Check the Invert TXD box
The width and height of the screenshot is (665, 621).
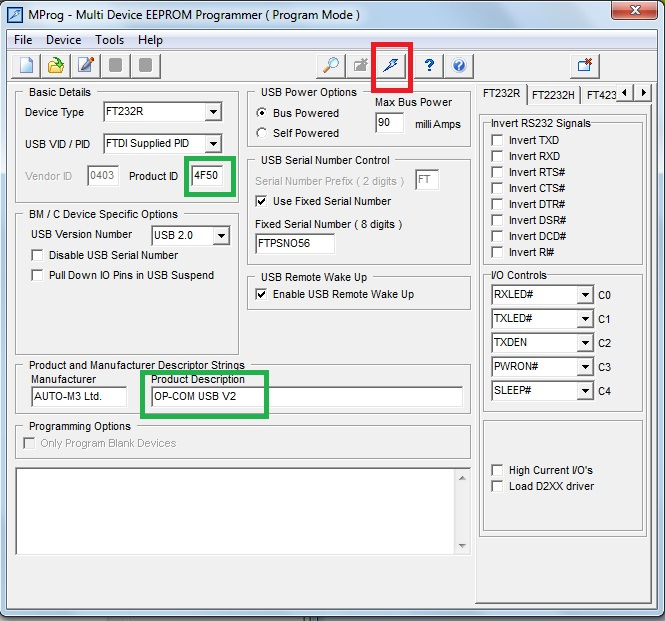pyautogui.click(x=497, y=140)
